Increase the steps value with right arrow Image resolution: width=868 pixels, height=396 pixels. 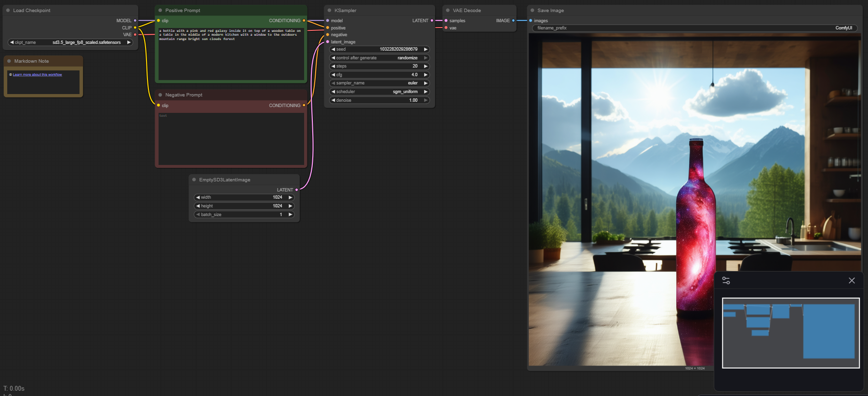pos(426,66)
